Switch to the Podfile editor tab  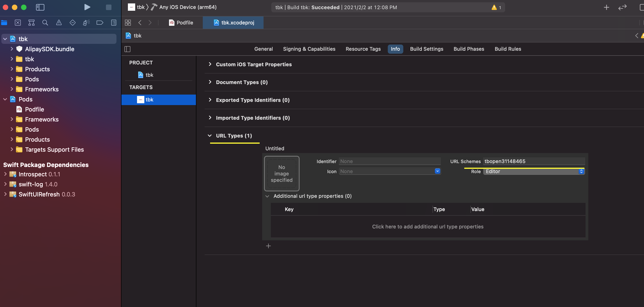click(x=181, y=23)
